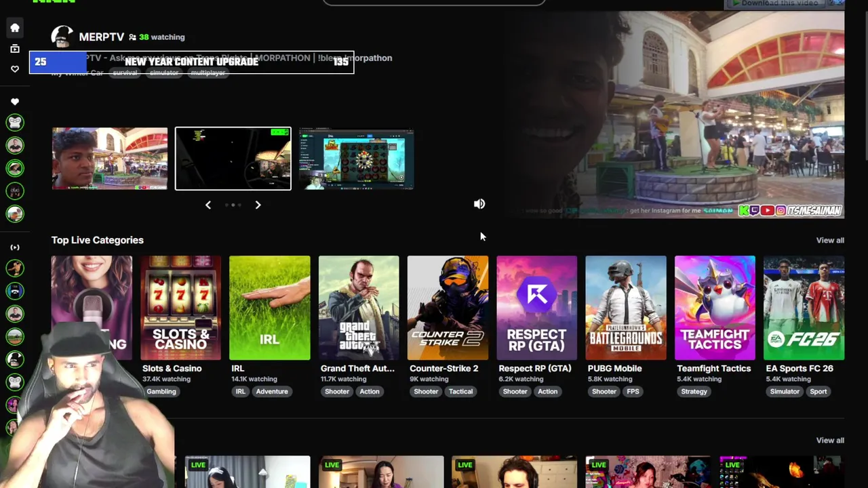Open the Slots & Casino cover image
The width and height of the screenshot is (868, 488).
pos(180,308)
